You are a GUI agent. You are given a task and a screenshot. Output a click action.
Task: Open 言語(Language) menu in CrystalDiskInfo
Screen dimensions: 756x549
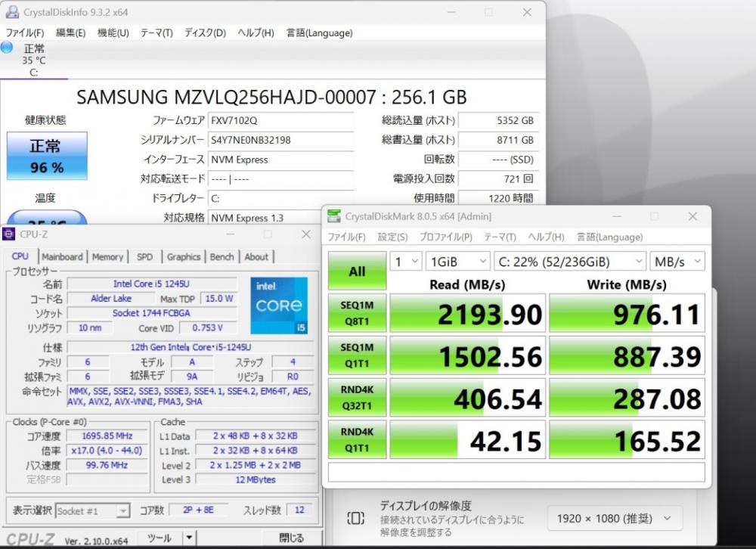[x=319, y=33]
